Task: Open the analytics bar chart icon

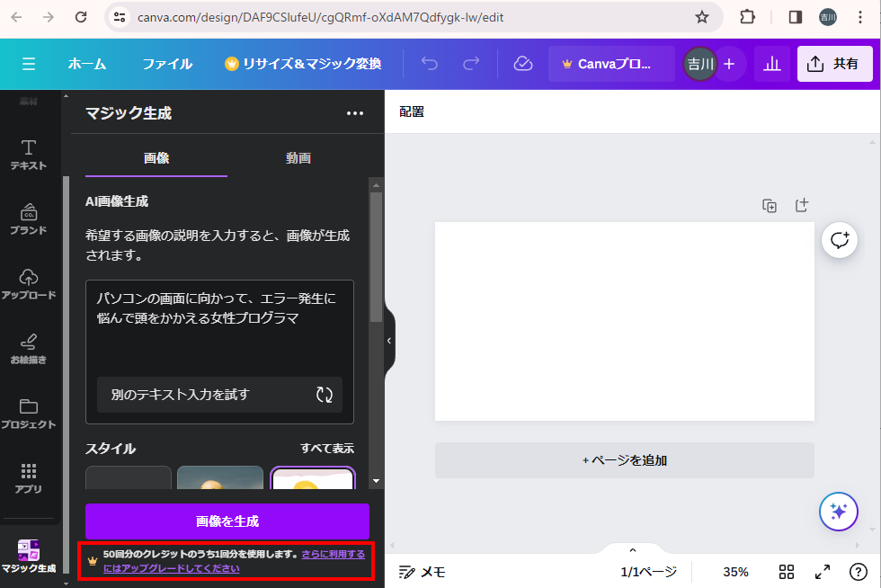Action: point(771,64)
